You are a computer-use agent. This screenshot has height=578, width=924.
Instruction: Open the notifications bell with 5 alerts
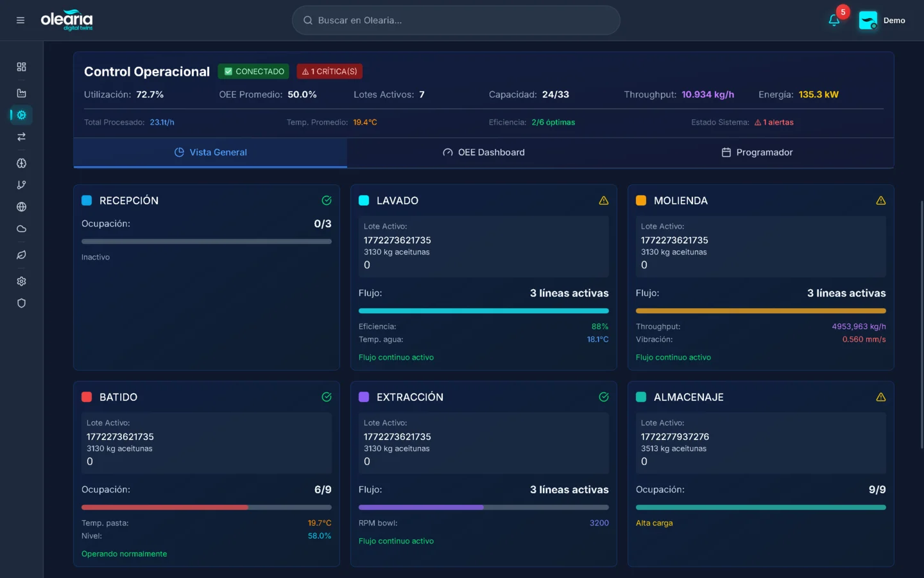pos(834,21)
